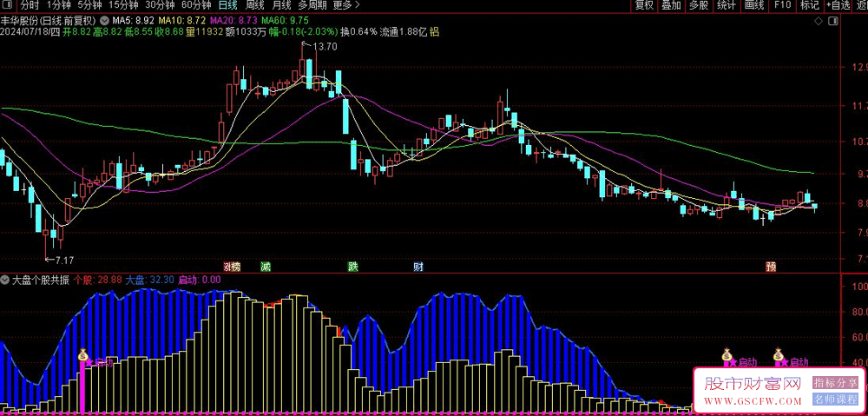This screenshot has width=868, height=416.
Task: Click the 换0.64% turnover text
Action: [358, 32]
